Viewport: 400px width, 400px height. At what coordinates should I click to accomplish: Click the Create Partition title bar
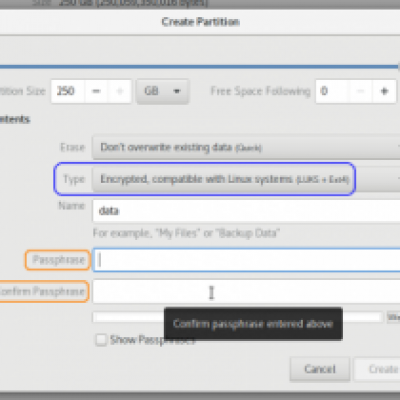(x=200, y=22)
